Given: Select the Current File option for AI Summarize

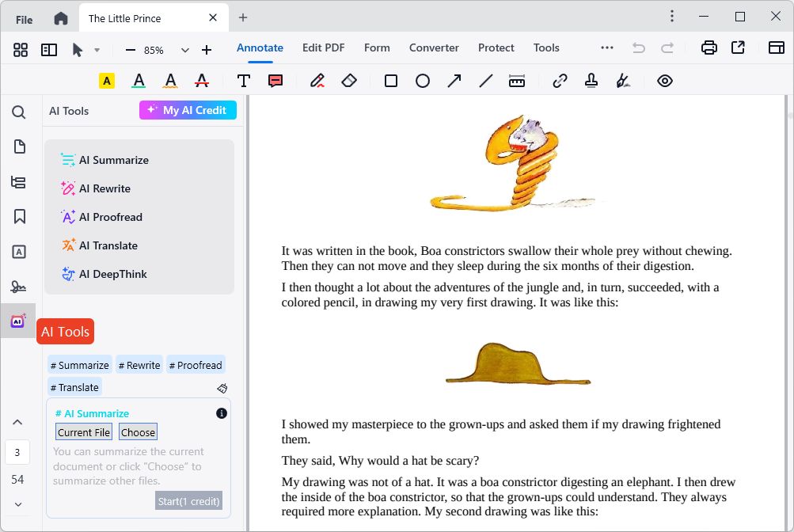Looking at the screenshot, I should point(83,432).
